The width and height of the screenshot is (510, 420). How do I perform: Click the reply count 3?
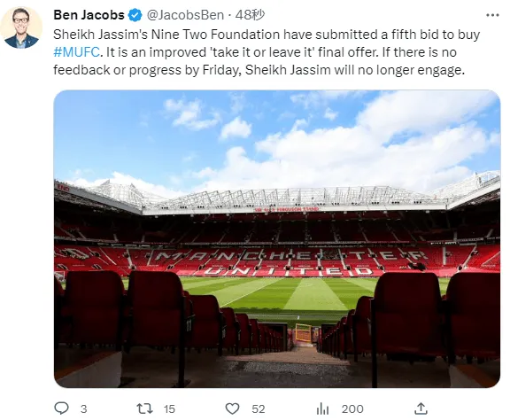coord(83,409)
